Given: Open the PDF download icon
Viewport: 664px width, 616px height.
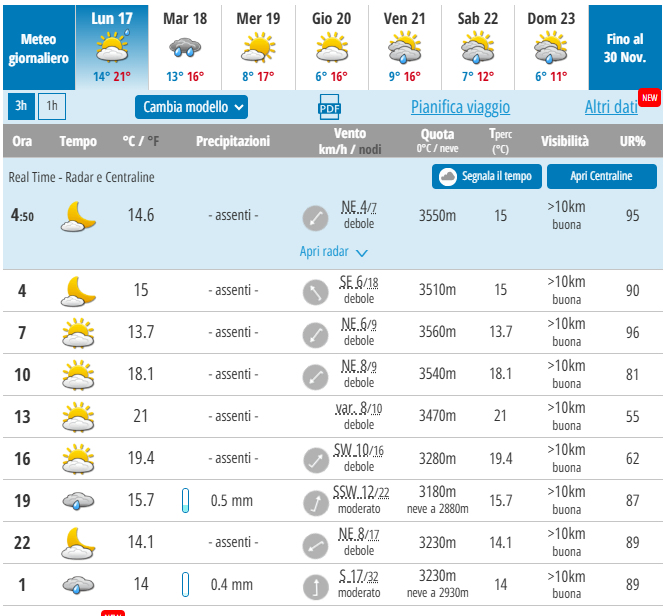Looking at the screenshot, I should [330, 107].
